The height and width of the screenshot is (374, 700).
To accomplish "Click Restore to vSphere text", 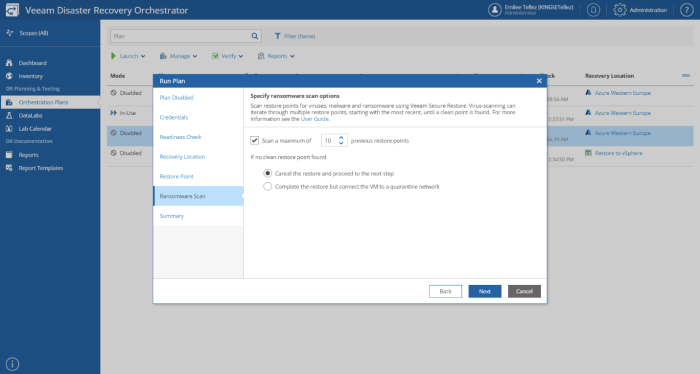I will coord(618,153).
